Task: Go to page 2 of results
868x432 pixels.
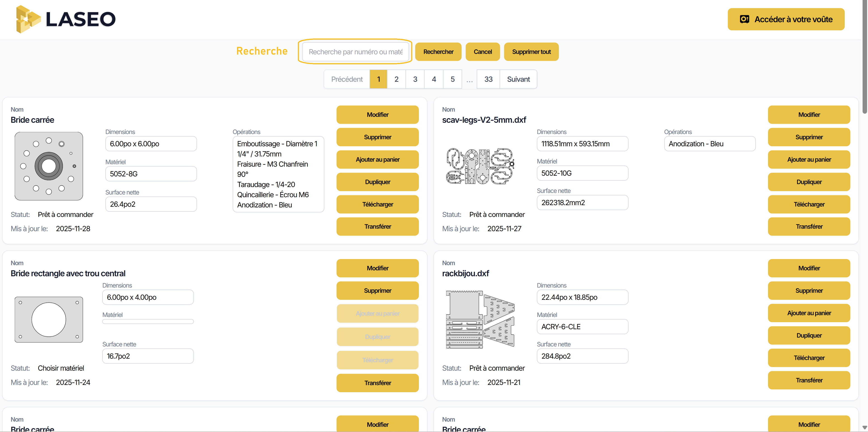Action: pyautogui.click(x=396, y=79)
